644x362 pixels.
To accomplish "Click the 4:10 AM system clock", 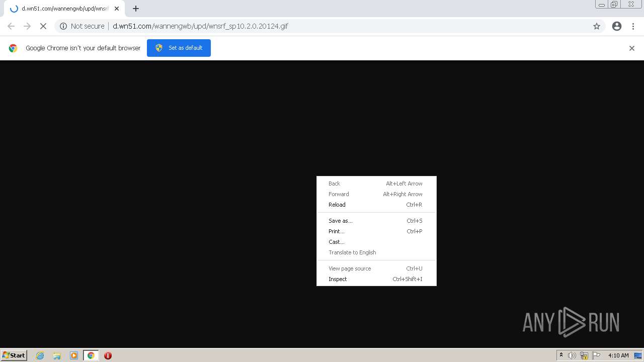I will coord(618,355).
